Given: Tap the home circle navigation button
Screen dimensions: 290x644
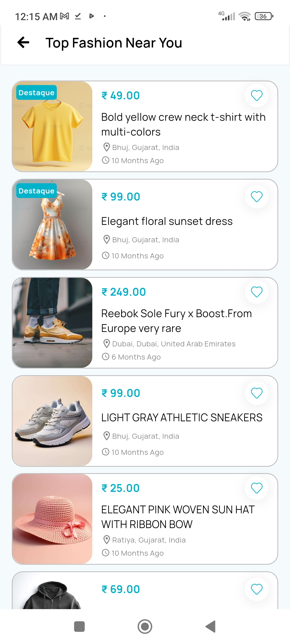Looking at the screenshot, I should click(145, 627).
